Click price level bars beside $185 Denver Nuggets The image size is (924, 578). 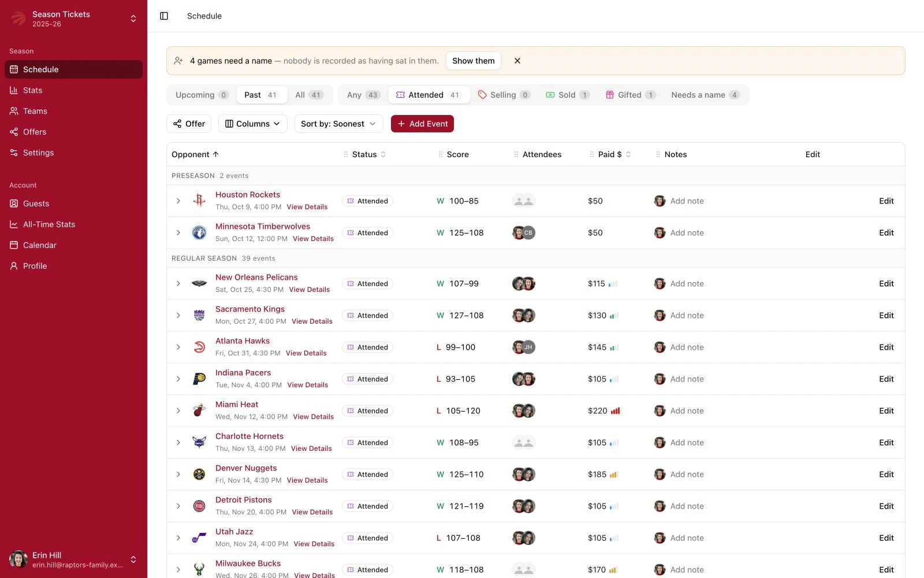(614, 475)
